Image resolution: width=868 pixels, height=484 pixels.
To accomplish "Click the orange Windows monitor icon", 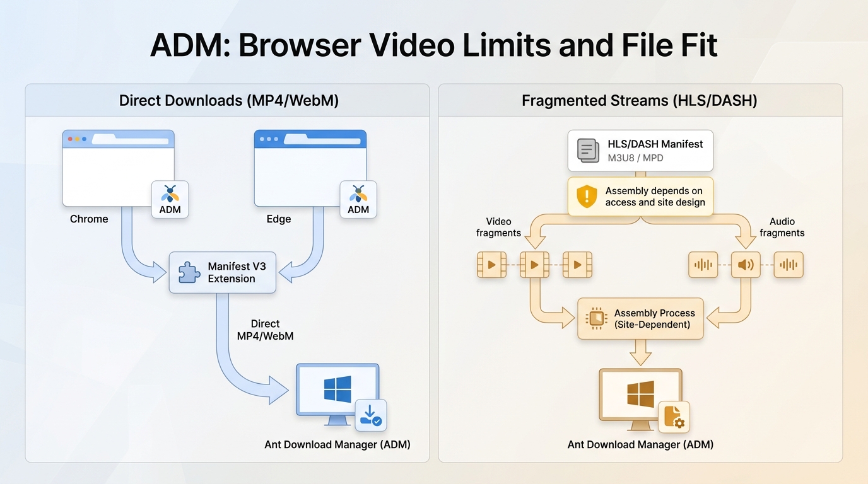I will tap(640, 399).
